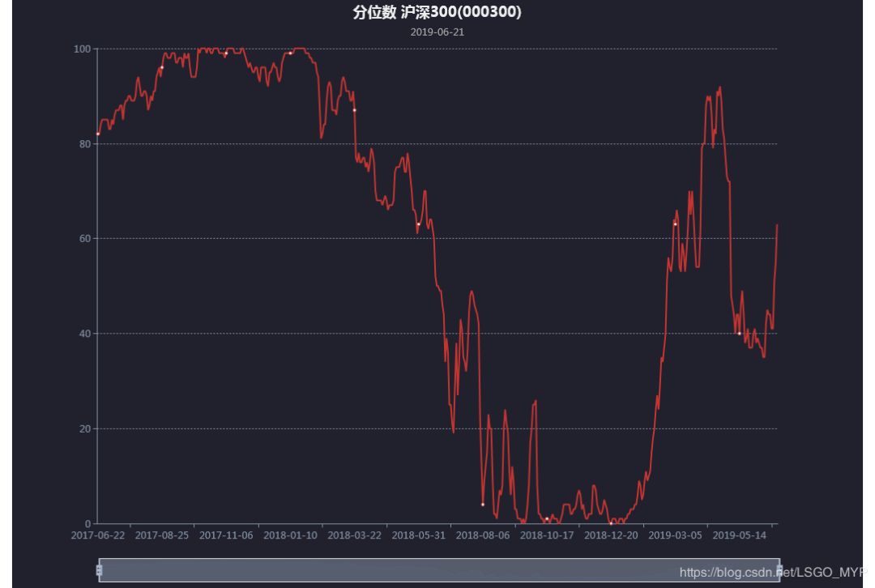Screen dimensions: 875x588
Task: Click the x-axis date 2018-05-31
Action: (419, 535)
